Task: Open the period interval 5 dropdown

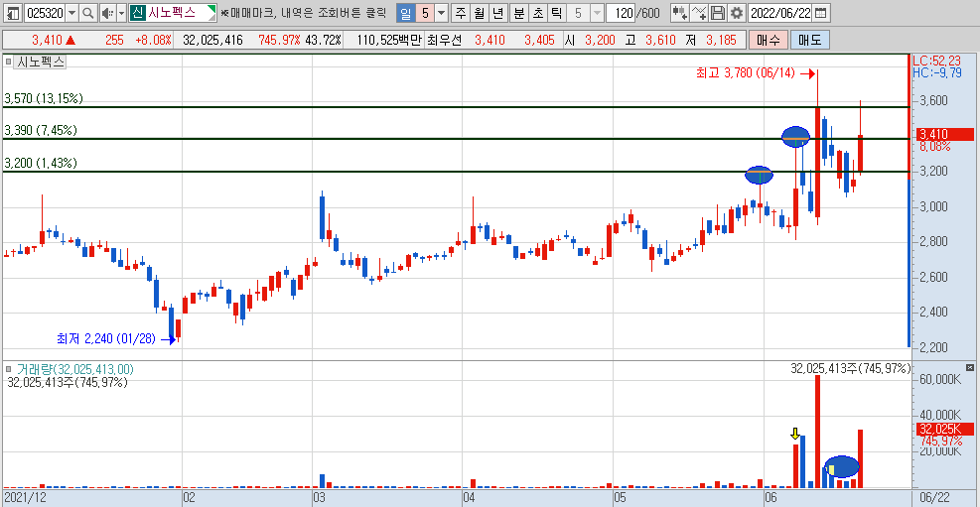Action: tap(441, 13)
